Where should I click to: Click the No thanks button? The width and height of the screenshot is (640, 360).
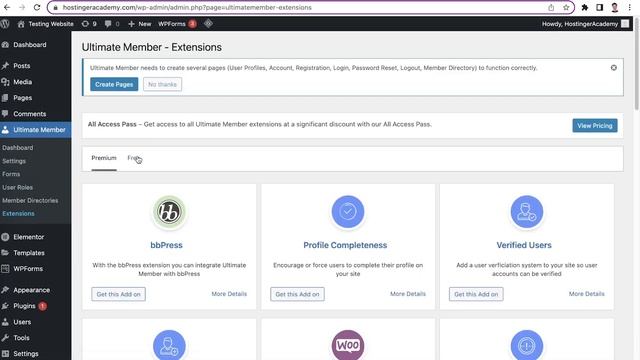[x=162, y=84]
